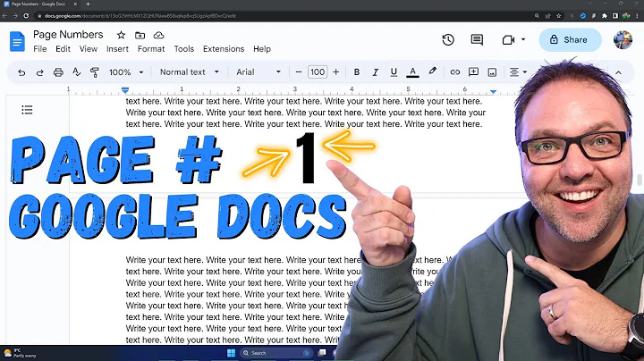Toggle Underline formatting

click(x=394, y=72)
